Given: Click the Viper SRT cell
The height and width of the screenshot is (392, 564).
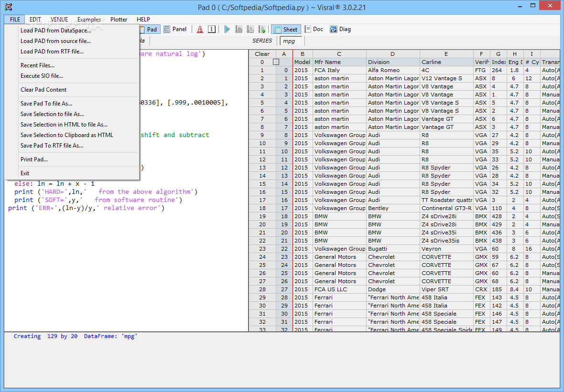Looking at the screenshot, I should pyautogui.click(x=446, y=289).
